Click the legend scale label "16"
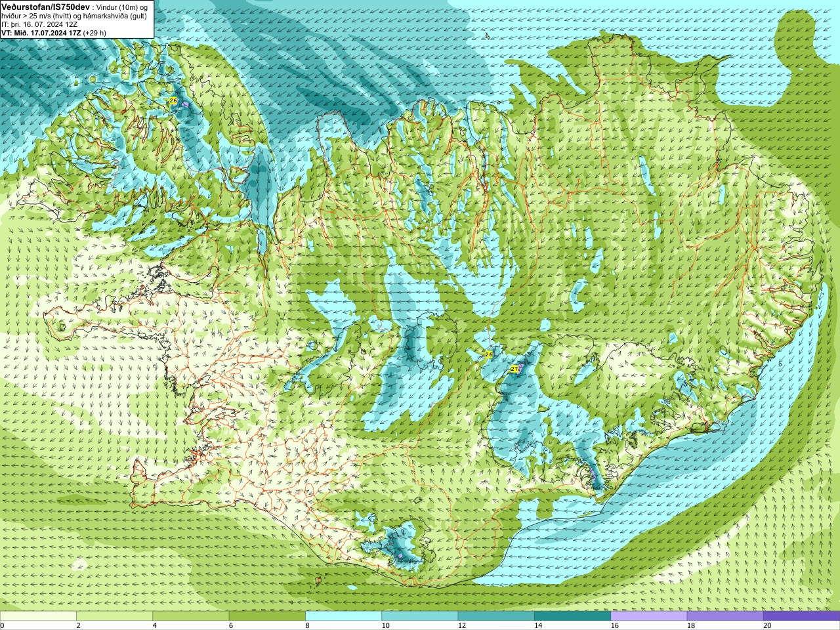Image resolution: width=840 pixels, height=630 pixels. pyautogui.click(x=614, y=625)
